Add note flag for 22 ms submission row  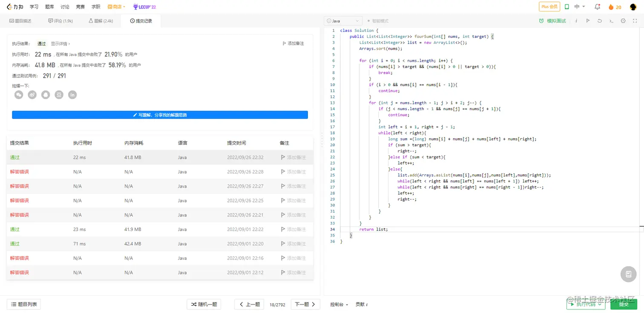pos(293,157)
